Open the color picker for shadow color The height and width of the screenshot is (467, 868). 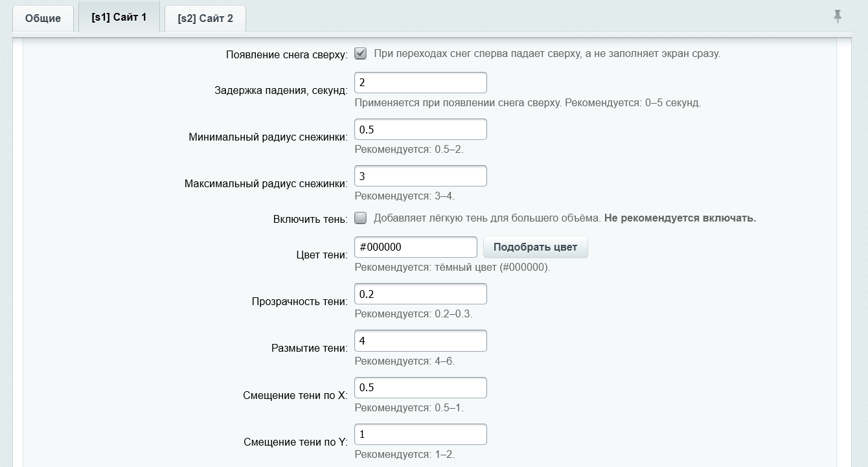click(535, 247)
